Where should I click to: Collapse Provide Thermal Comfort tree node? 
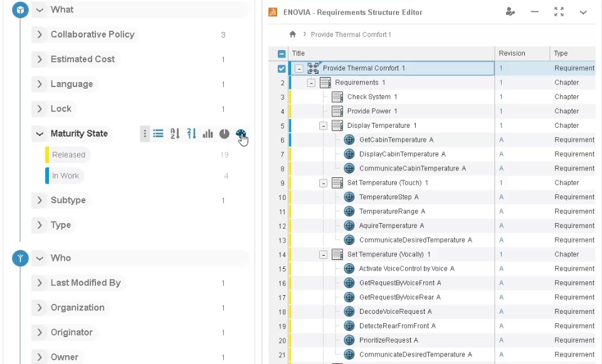click(298, 69)
